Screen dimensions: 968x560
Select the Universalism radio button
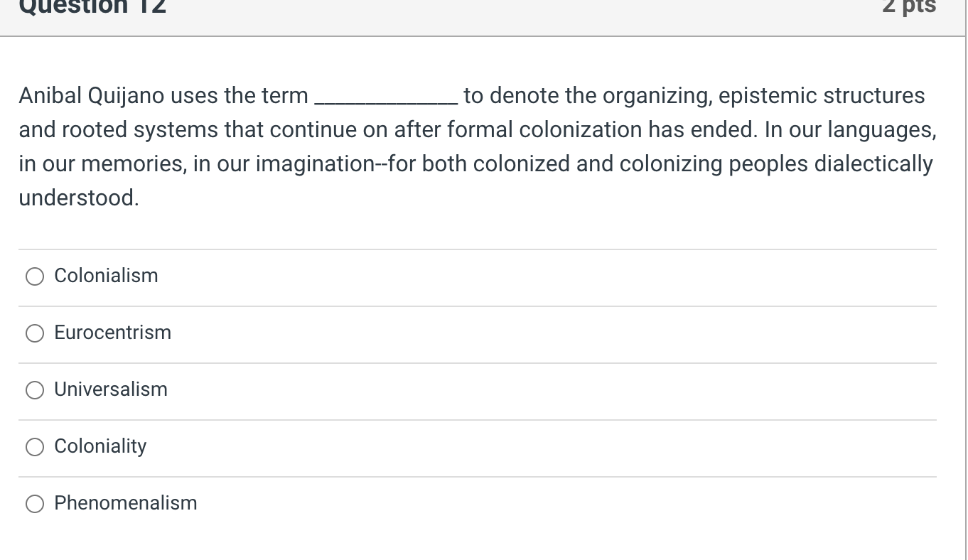(x=34, y=389)
